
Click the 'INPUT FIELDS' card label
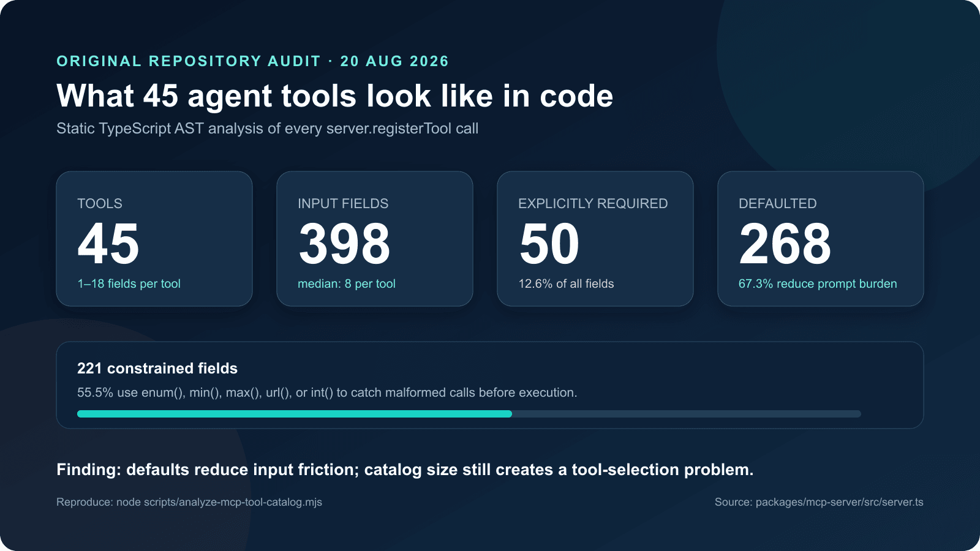[x=343, y=203]
